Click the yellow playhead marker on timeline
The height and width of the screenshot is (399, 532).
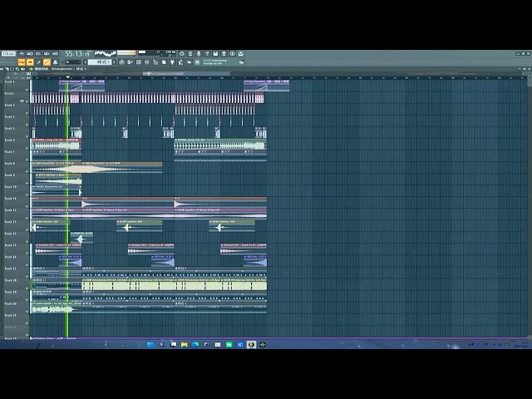(x=67, y=77)
